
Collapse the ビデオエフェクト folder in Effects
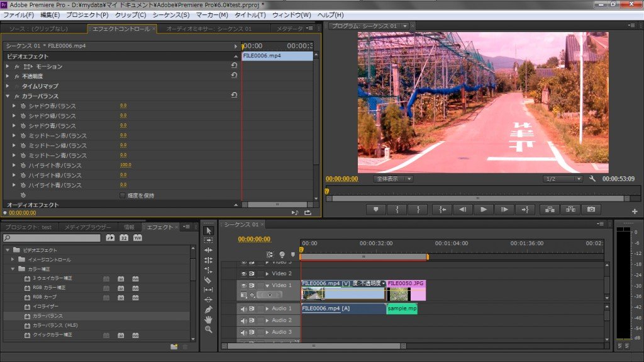click(x=8, y=250)
